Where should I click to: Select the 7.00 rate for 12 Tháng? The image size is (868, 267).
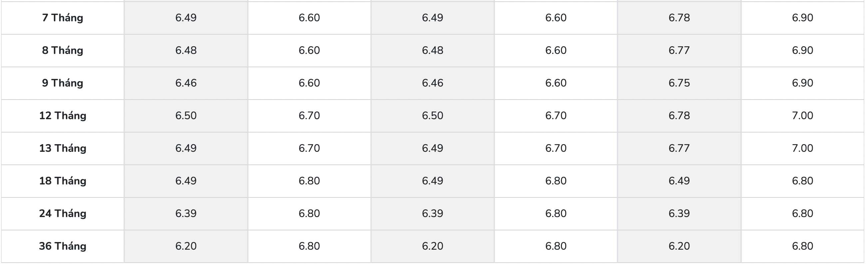point(802,116)
